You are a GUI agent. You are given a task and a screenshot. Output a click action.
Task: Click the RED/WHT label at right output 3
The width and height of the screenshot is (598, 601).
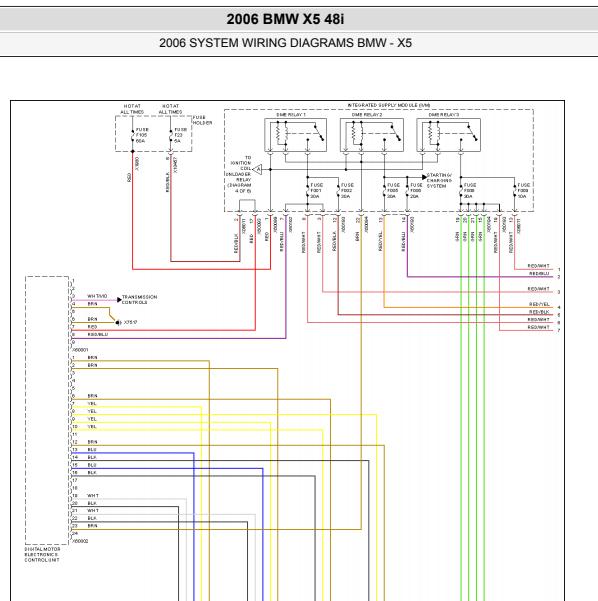coord(539,289)
